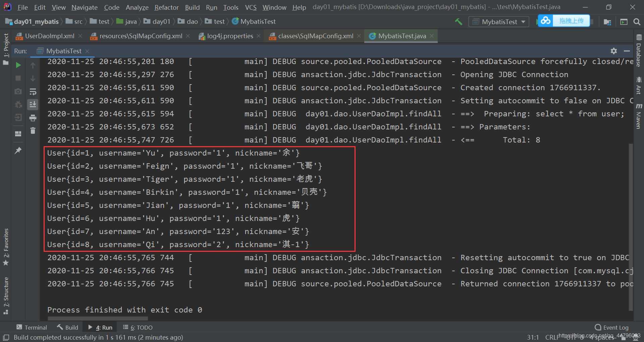Open the VCS menu
644x342 pixels.
point(251,7)
